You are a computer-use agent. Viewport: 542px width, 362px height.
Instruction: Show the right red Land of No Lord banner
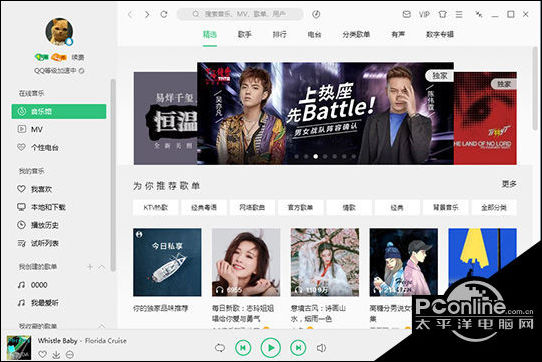(485, 118)
